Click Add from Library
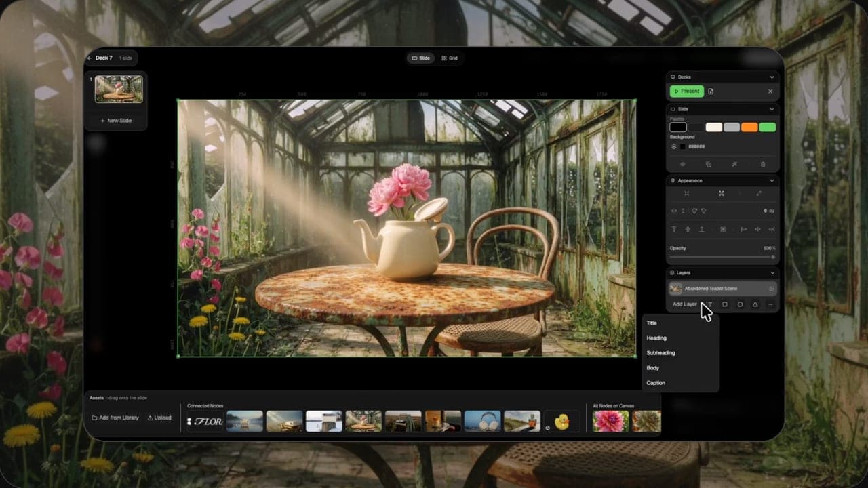The image size is (868, 488). [x=115, y=418]
